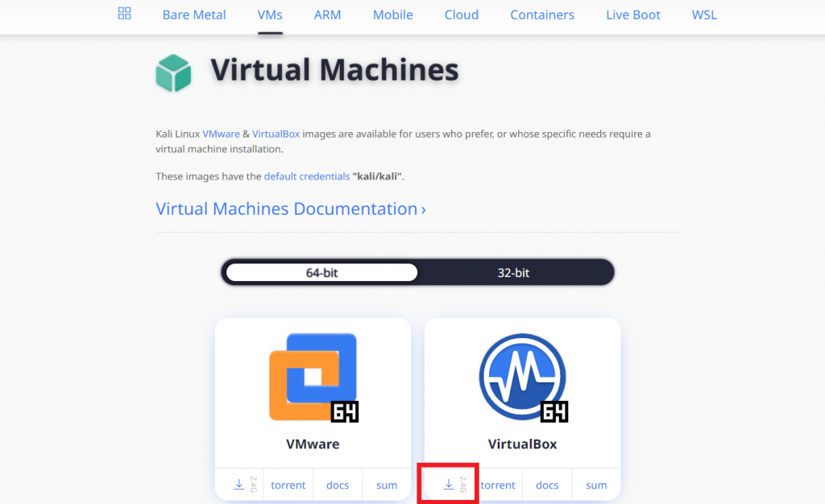The width and height of the screenshot is (825, 504).
Task: Click the Virtual Machines page heading
Action: 334,70
